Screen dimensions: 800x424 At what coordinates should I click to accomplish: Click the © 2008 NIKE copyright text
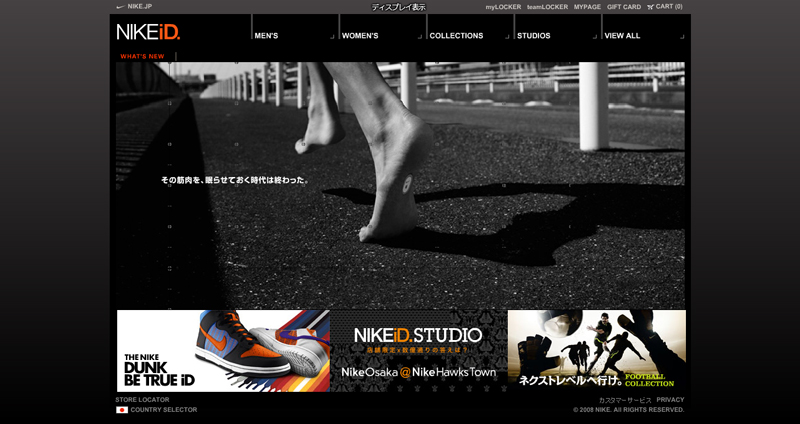(629, 410)
